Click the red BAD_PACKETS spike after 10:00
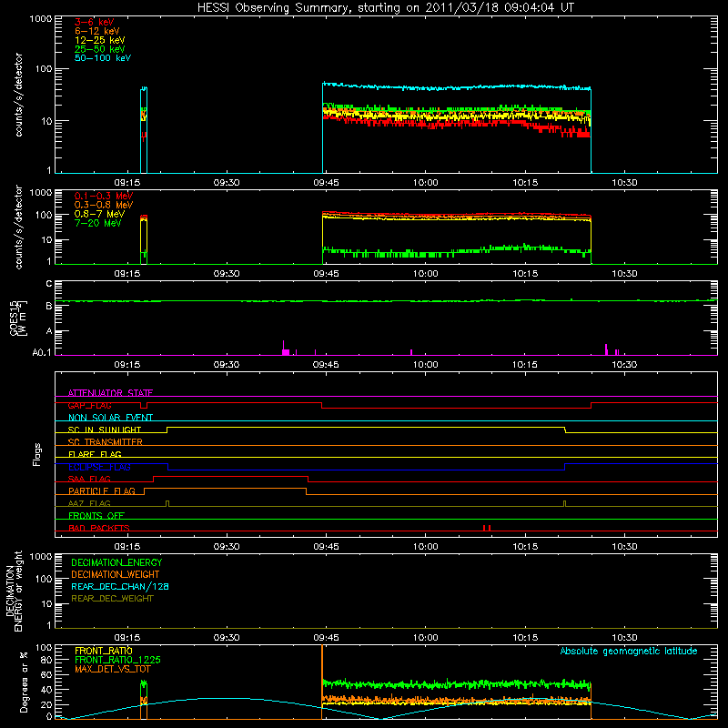 click(487, 528)
